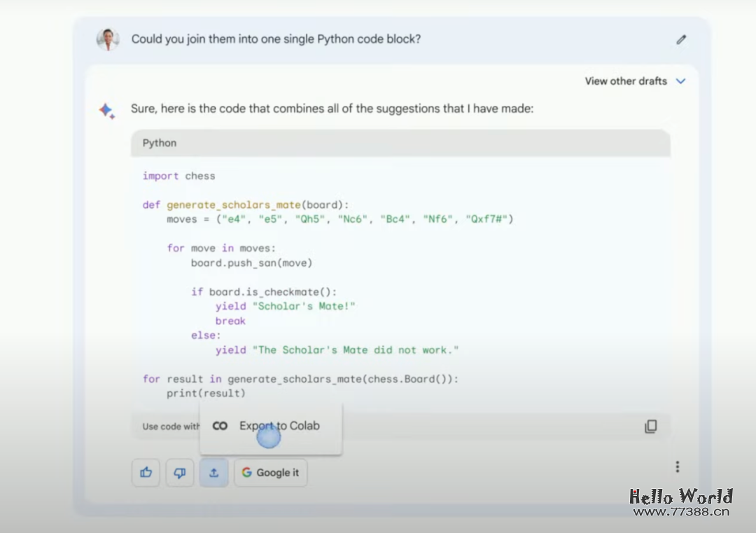Screen dimensions: 756x533
Task: Click the def generate_scholars_mate function line
Action: click(245, 205)
